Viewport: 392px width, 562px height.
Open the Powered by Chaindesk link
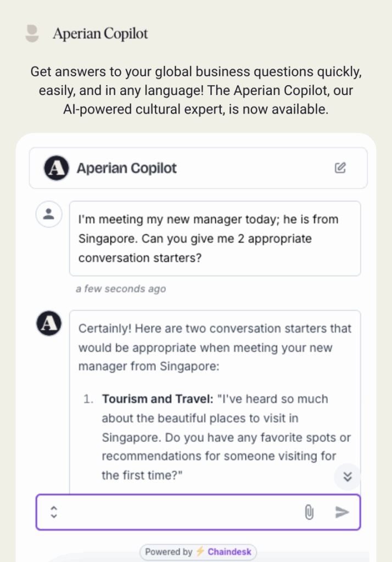(198, 552)
